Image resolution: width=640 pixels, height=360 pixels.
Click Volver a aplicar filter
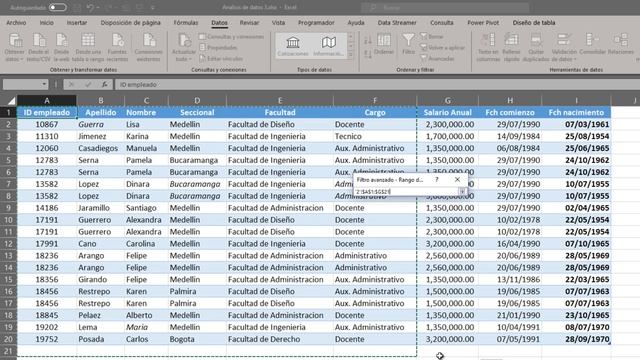click(x=442, y=47)
